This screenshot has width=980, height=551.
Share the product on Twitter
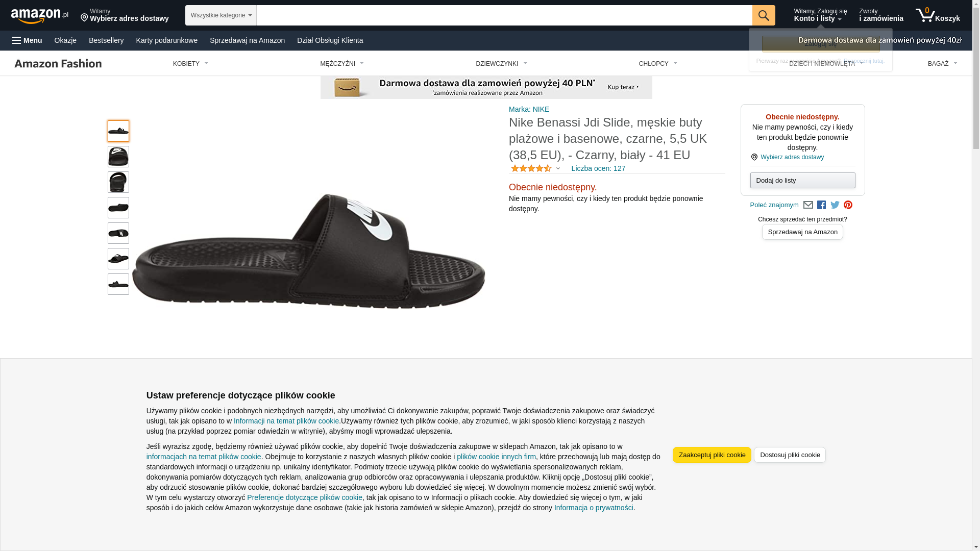(x=835, y=205)
